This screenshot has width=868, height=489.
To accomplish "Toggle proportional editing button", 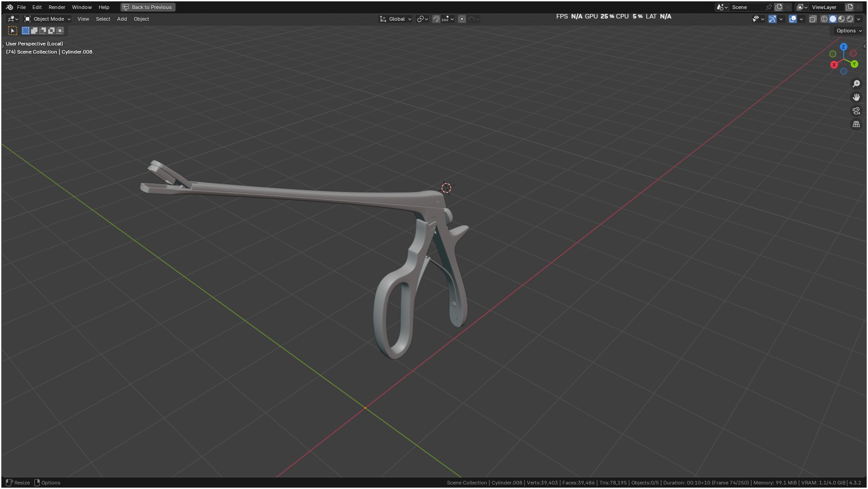I will 462,19.
